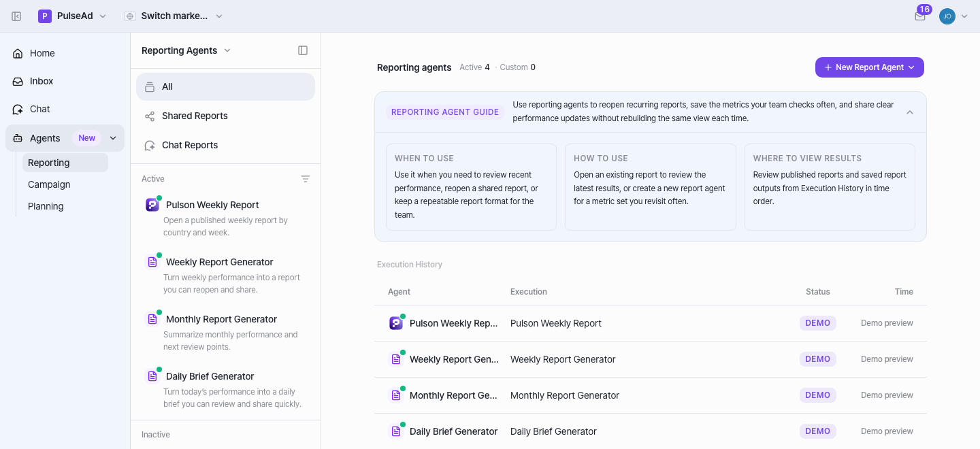Image resolution: width=980 pixels, height=449 pixels.
Task: Open Chat from the sidebar
Action: coord(65,109)
